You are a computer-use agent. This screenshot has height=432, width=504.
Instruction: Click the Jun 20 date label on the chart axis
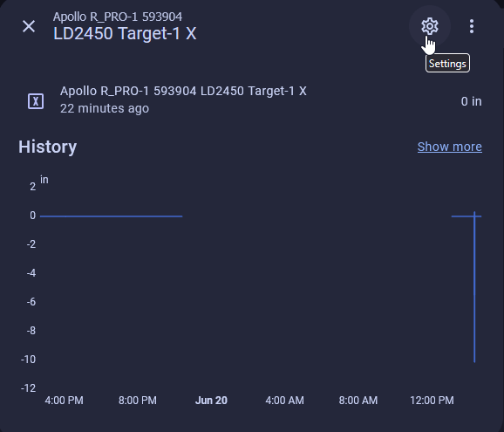[x=211, y=401]
